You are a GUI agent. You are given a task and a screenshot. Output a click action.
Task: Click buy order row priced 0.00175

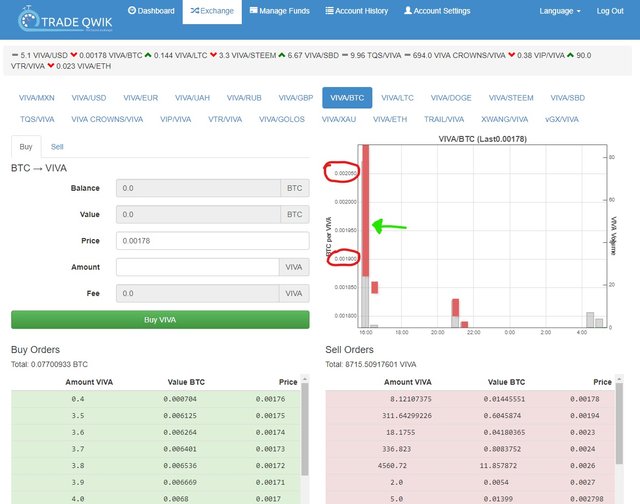point(156,415)
